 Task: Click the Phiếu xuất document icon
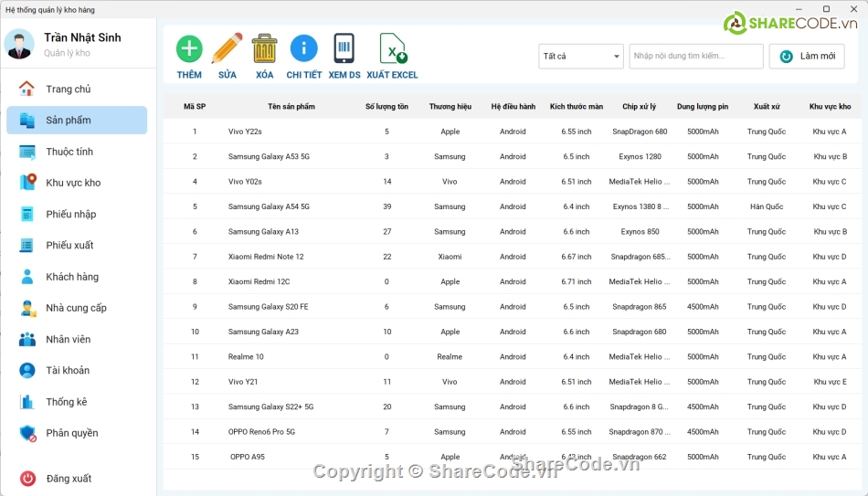tap(26, 245)
